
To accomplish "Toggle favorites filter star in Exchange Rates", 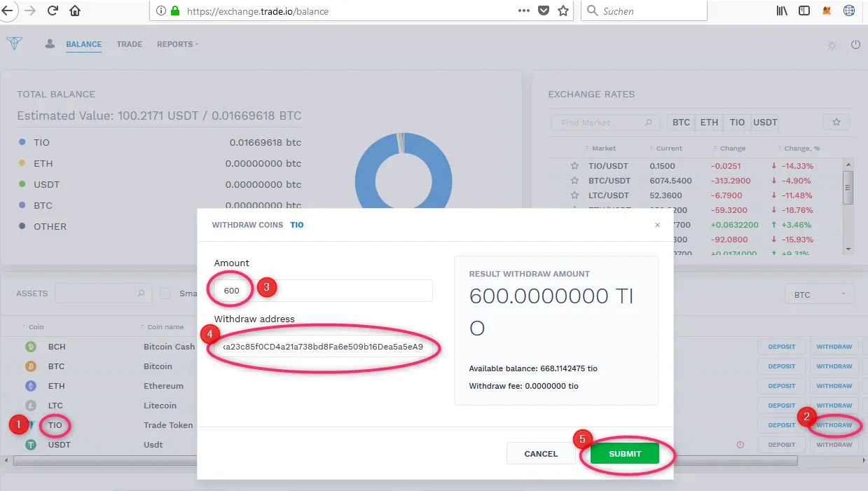I will 836,122.
